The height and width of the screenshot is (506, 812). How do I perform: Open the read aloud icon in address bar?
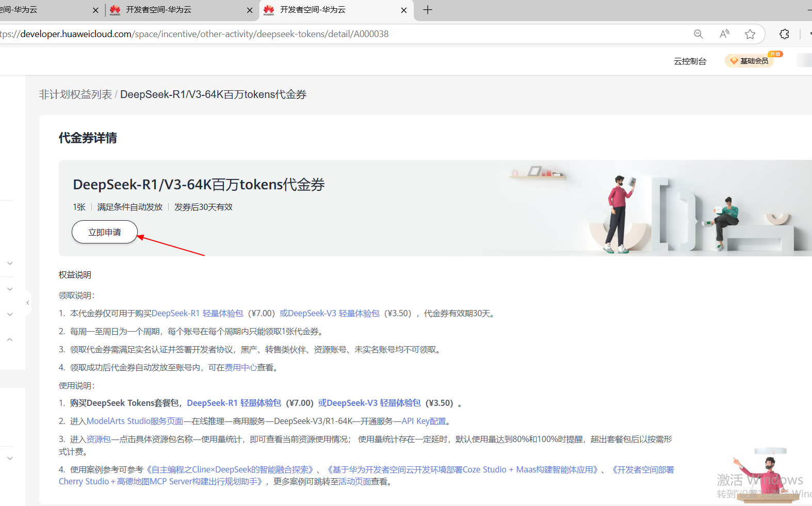[x=724, y=34]
